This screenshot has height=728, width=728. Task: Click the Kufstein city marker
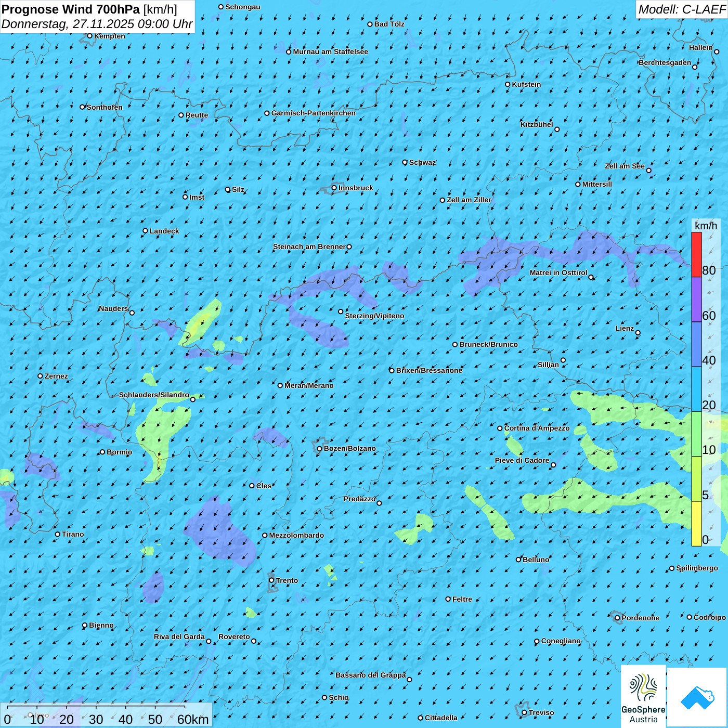pyautogui.click(x=508, y=84)
